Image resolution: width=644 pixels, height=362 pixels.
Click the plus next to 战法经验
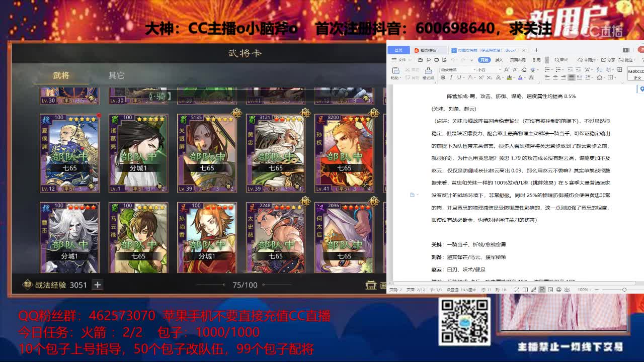[98, 285]
